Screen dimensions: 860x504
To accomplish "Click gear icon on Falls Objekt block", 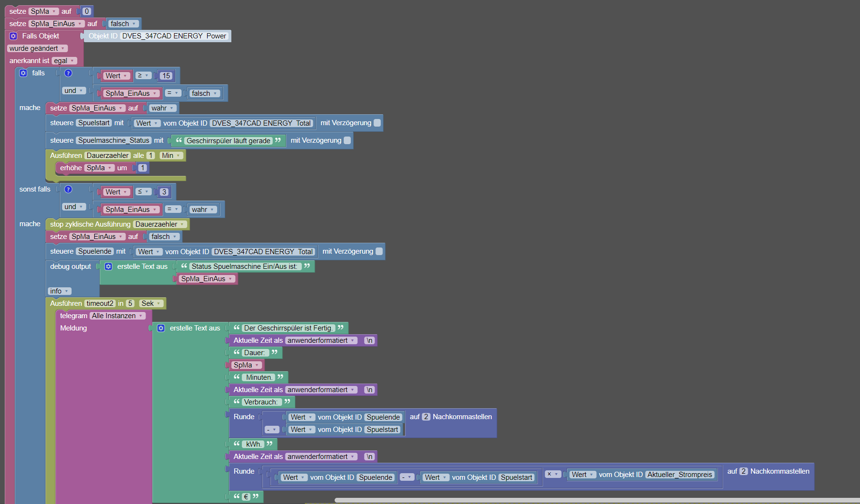I will pos(13,36).
